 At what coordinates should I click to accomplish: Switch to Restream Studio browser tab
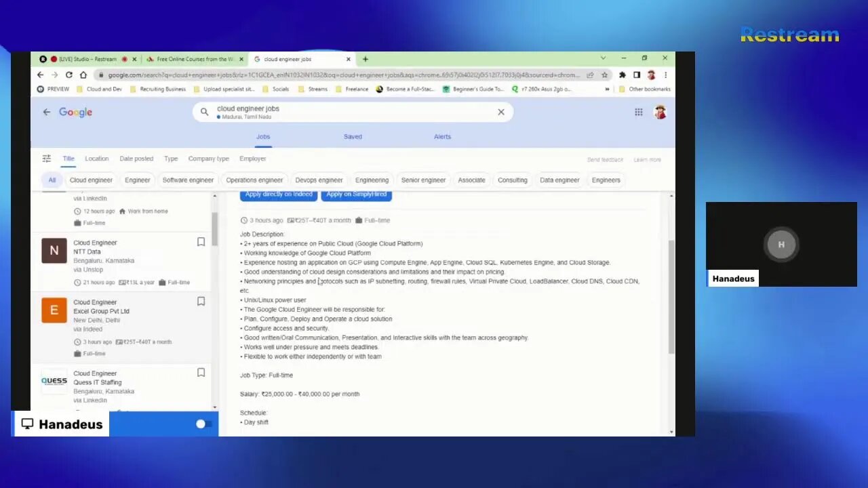(88, 59)
